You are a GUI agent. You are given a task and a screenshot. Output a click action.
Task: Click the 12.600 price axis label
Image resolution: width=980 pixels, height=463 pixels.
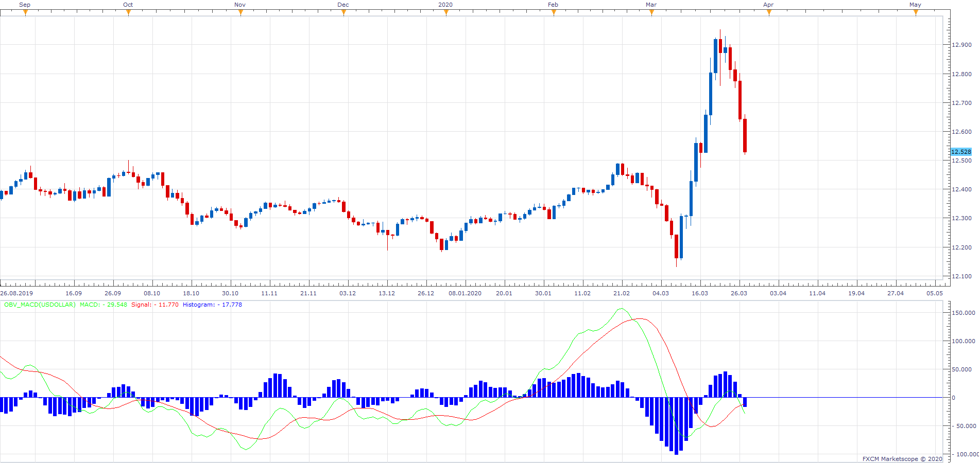click(961, 132)
